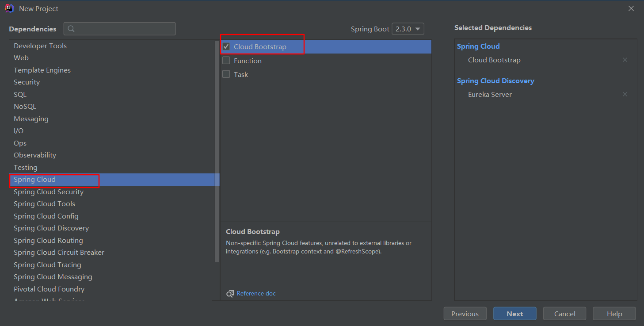The image size is (644, 326).
Task: Click the Reference doc icon
Action: [230, 293]
